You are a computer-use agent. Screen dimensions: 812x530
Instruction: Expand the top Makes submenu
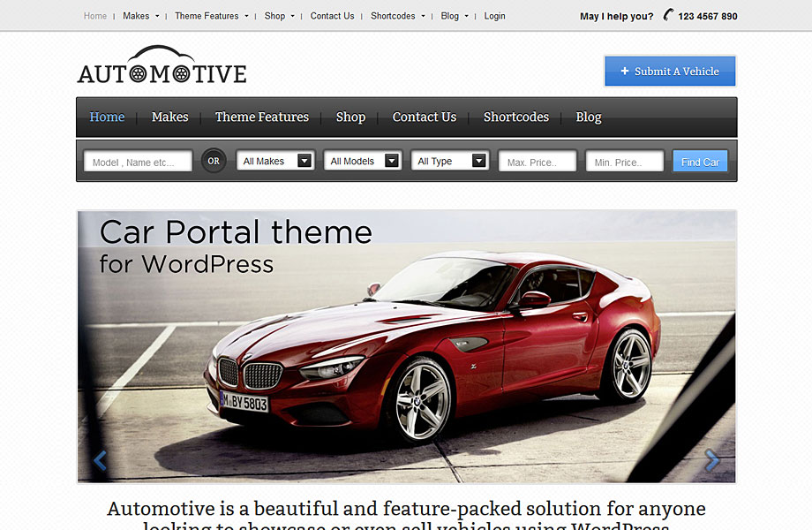(x=157, y=16)
